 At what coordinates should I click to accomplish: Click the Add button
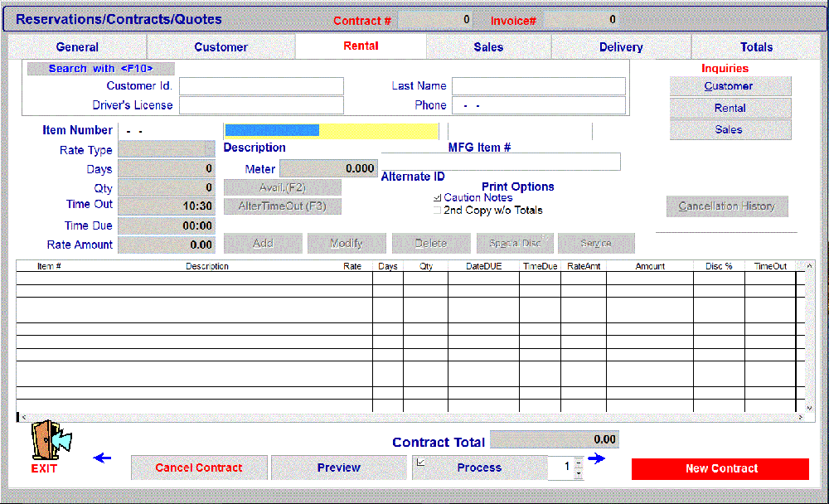click(263, 243)
